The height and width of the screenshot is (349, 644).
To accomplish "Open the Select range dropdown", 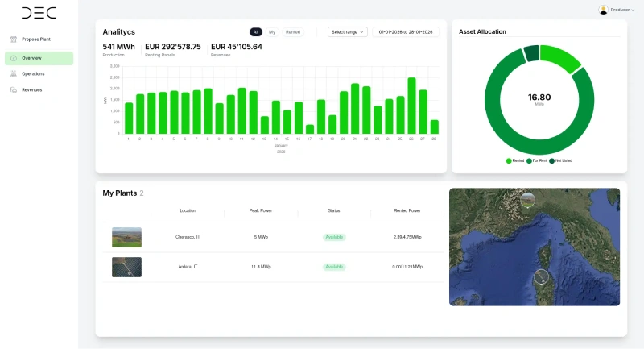I will 348,32.
